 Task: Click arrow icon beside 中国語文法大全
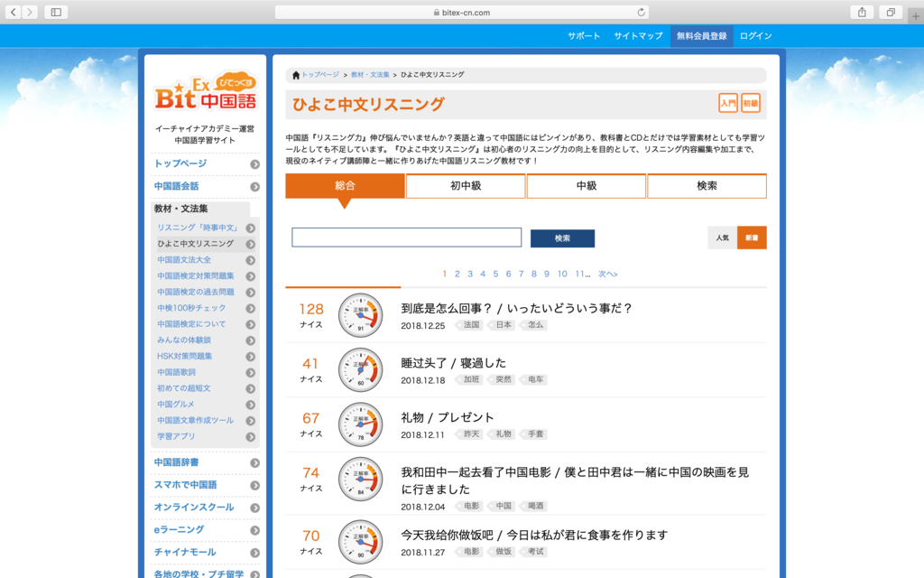click(x=251, y=260)
